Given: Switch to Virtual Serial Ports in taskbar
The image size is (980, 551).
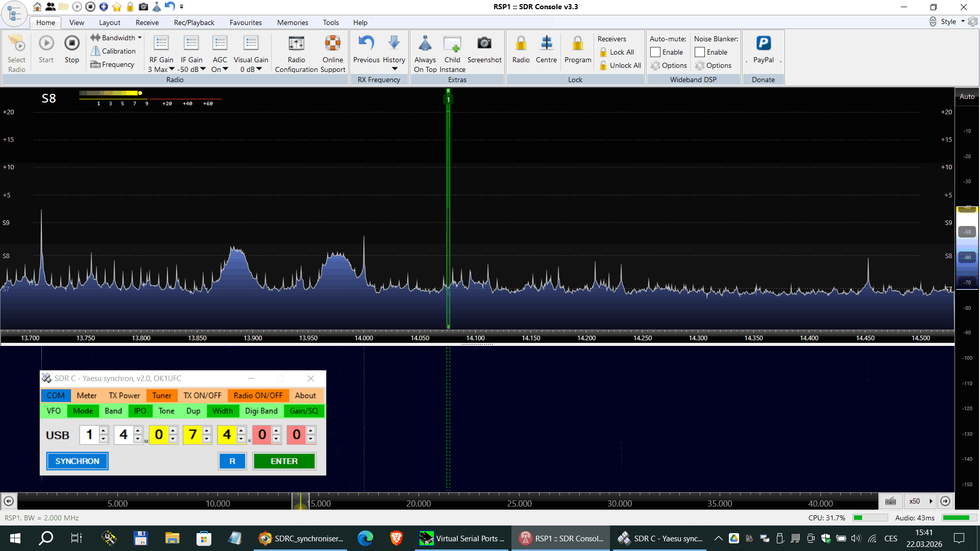Looking at the screenshot, I should pyautogui.click(x=462, y=538).
